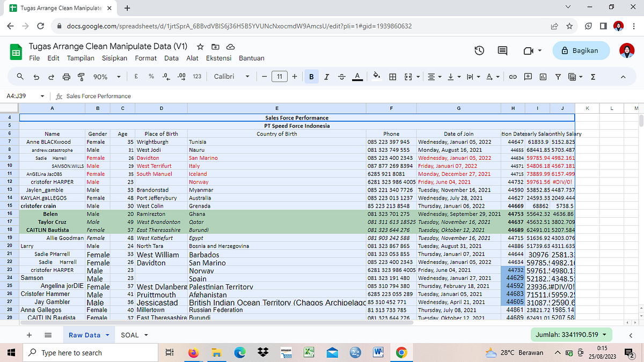Viewport: 644px width, 362px height.
Task: Open the Functions (Σ) menu
Action: (x=592, y=76)
